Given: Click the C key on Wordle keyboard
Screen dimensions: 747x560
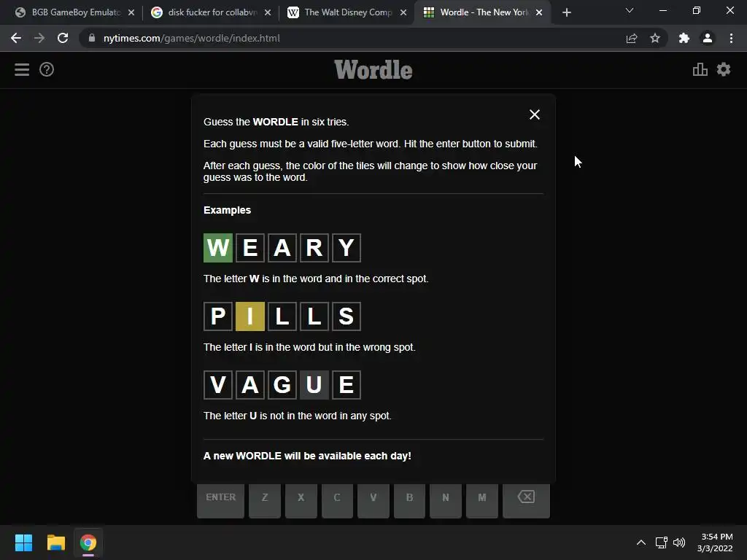Looking at the screenshot, I should 337,500.
